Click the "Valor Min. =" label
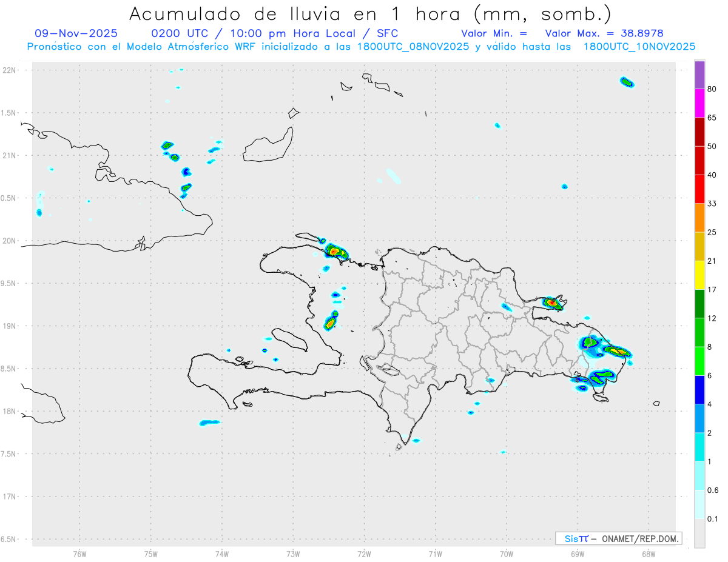Image resolution: width=728 pixels, height=562 pixels. (x=494, y=33)
